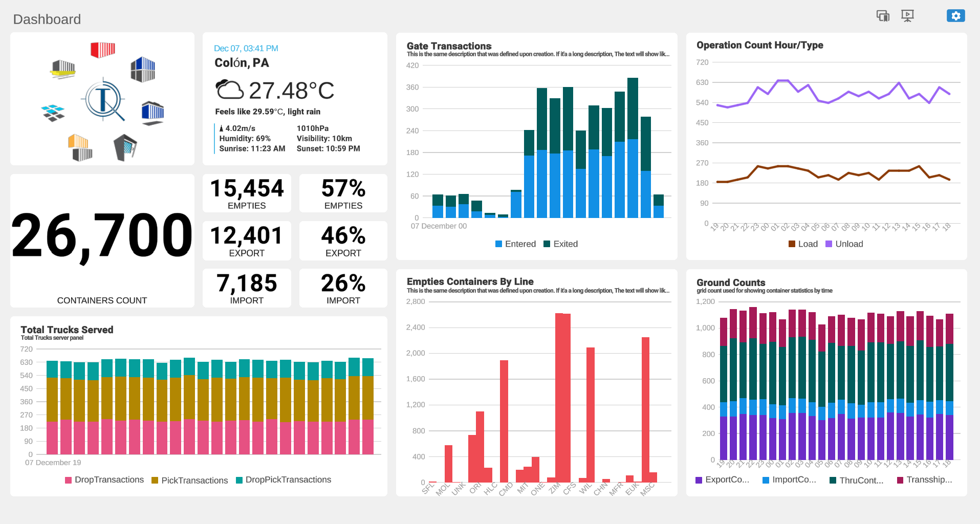
Task: Toggle the Load legend series
Action: [x=803, y=244]
